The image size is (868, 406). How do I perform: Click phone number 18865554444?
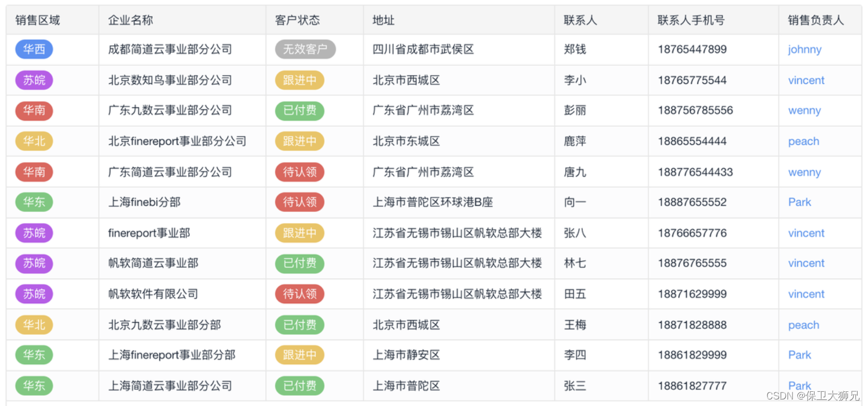pos(692,141)
